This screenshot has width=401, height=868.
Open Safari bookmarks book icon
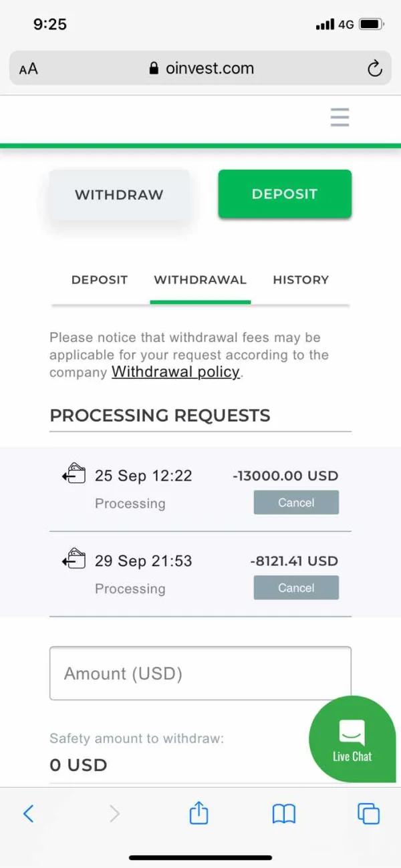(284, 813)
